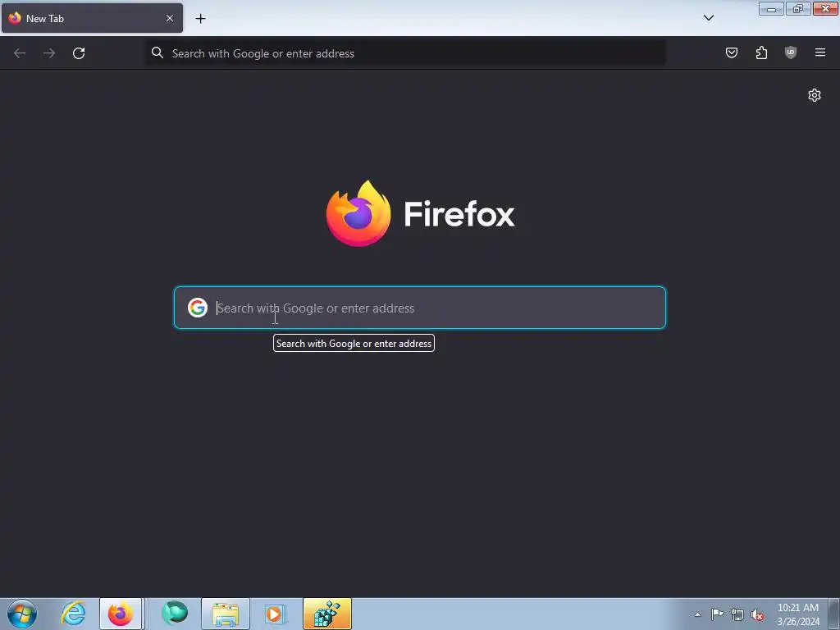Open the green swirl browser on taskbar
This screenshot has height=630, width=840.
(x=175, y=614)
